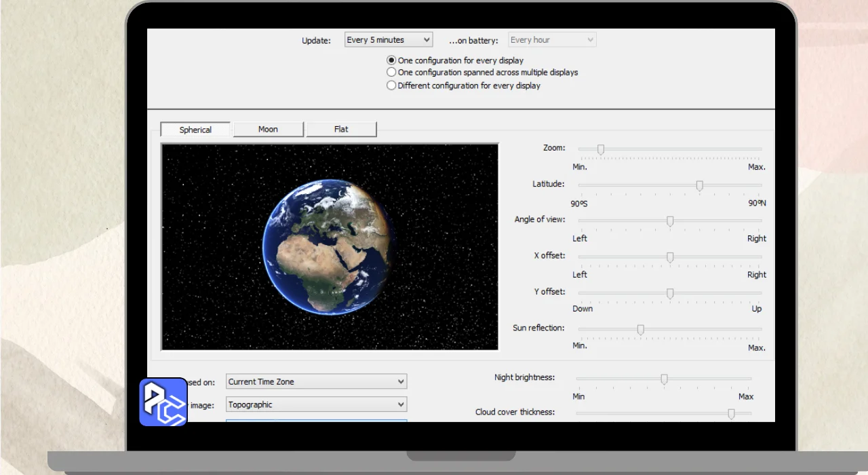
Task: Click the Latitude slider handle
Action: tap(700, 185)
